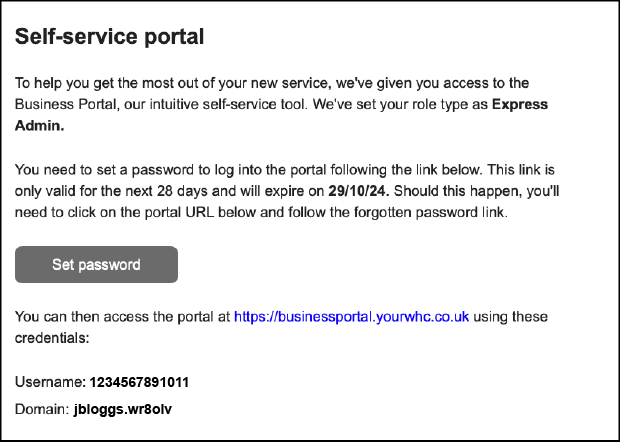620x442 pixels.
Task: Click the Domain label
Action: (x=42, y=409)
